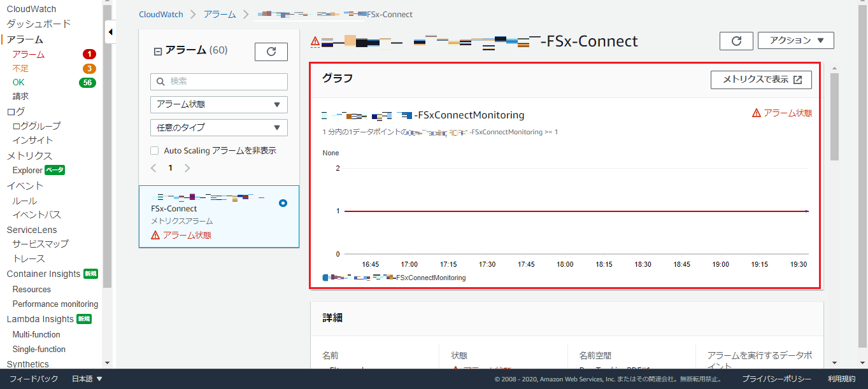This screenshot has width=868, height=389.
Task: Open the 日本語 language selector
Action: coord(87,379)
